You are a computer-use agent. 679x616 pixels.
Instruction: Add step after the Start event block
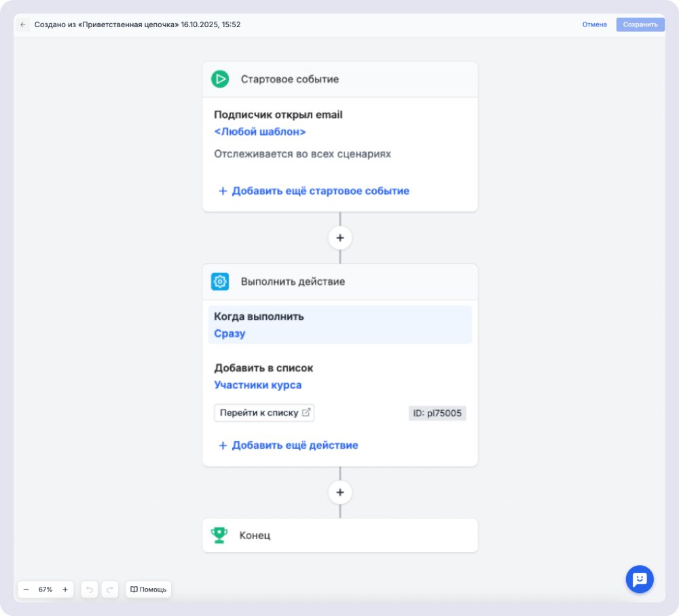(x=340, y=238)
